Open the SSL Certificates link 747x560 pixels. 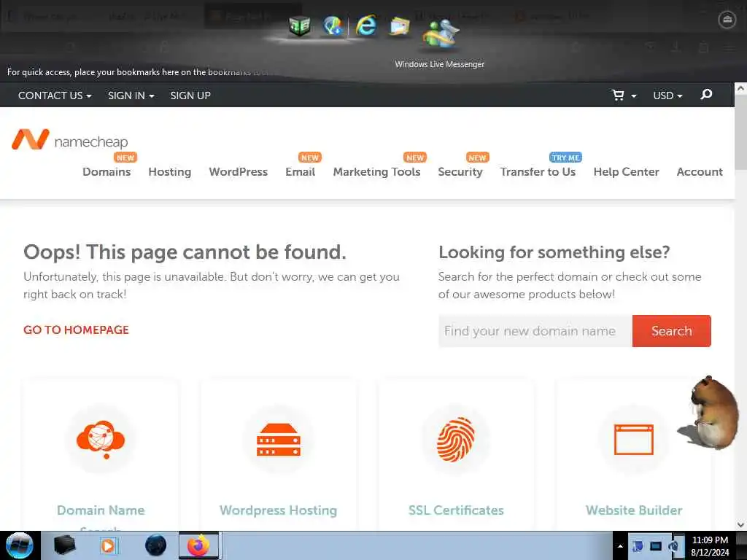click(x=456, y=510)
